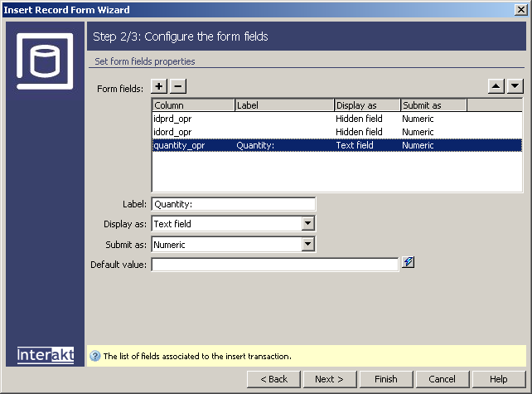
Task: Click the Column header in fields table
Action: [193, 105]
